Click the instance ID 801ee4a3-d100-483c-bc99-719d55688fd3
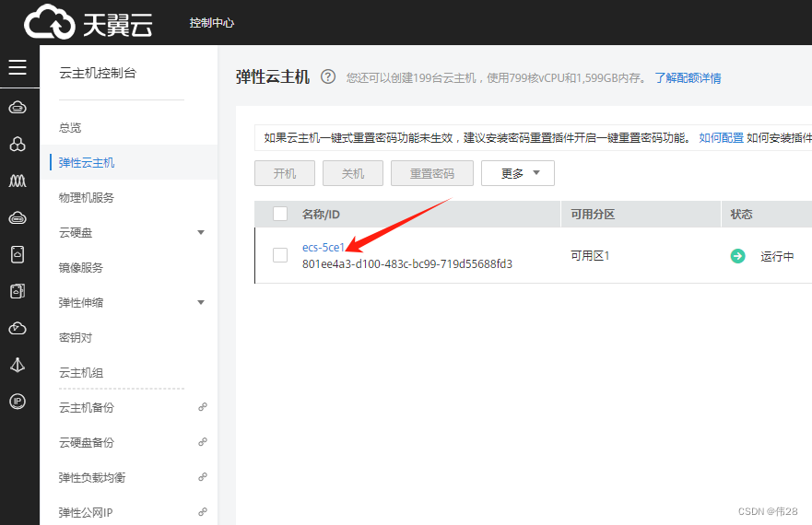 (x=407, y=264)
